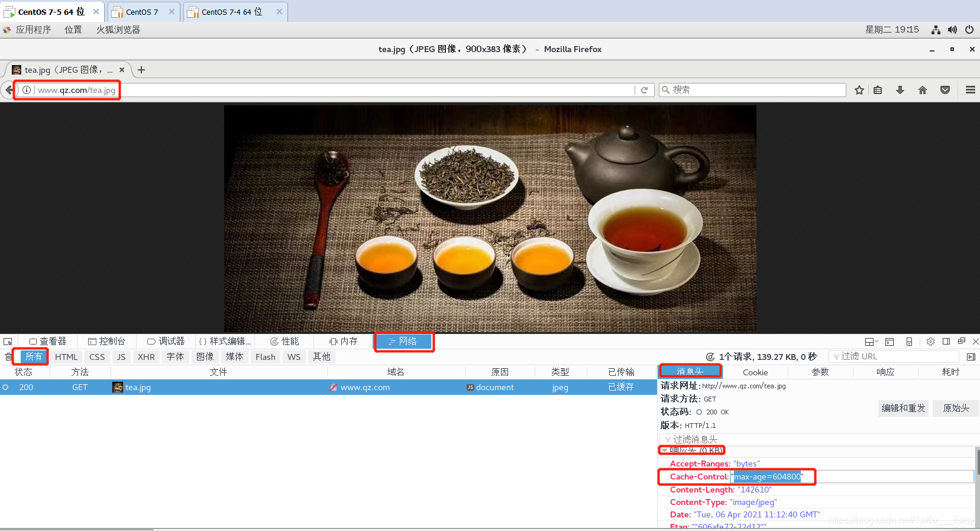Open the 应用程序 applications menu
The image size is (980, 531).
pyautogui.click(x=33, y=30)
